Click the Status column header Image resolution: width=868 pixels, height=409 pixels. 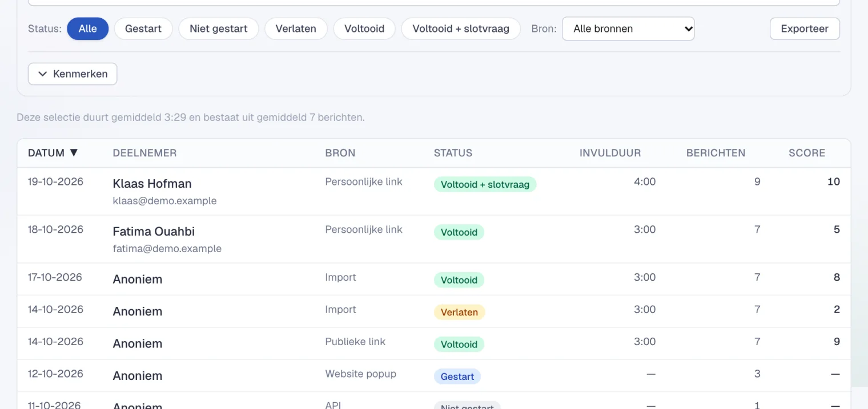[x=453, y=153]
